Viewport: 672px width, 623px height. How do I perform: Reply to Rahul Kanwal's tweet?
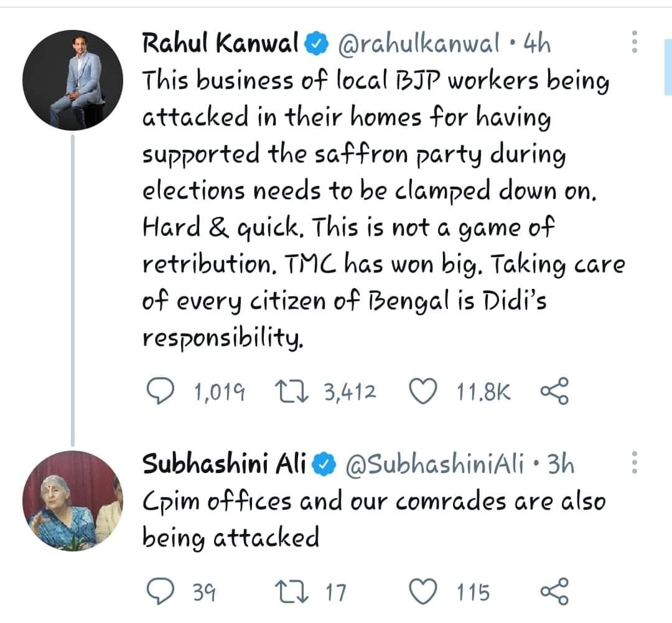[x=161, y=391]
